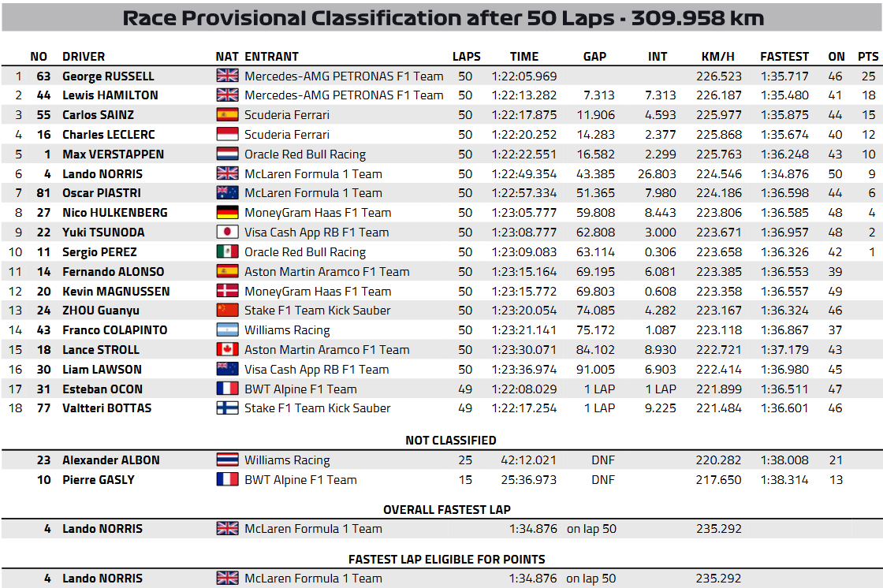Select the German flag beside Nico Hulkenberg

[x=227, y=213]
